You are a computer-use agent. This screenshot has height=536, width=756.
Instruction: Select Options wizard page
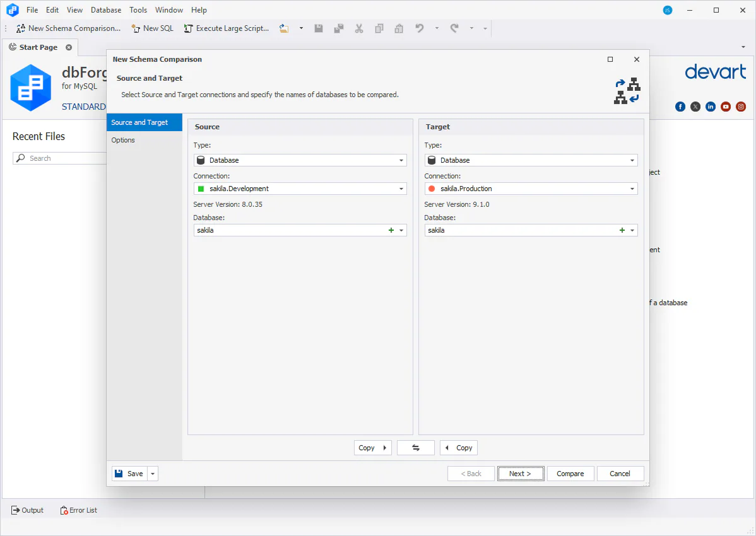coord(144,140)
